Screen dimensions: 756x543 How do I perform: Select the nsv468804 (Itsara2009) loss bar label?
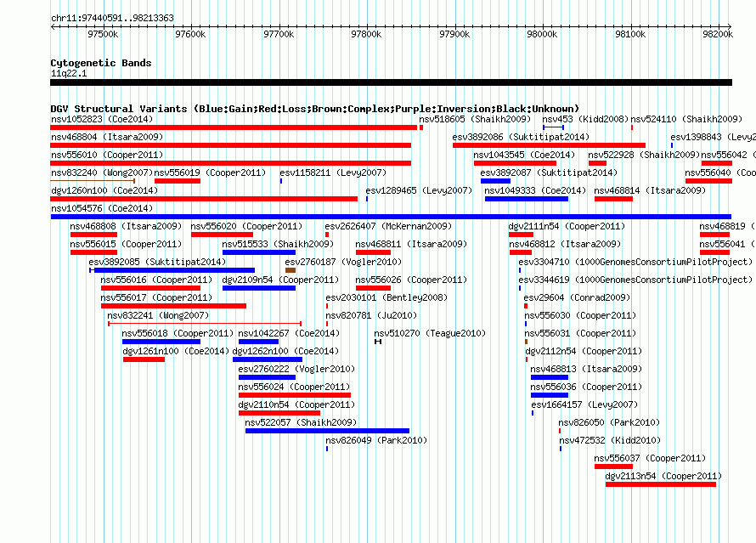tap(107, 137)
